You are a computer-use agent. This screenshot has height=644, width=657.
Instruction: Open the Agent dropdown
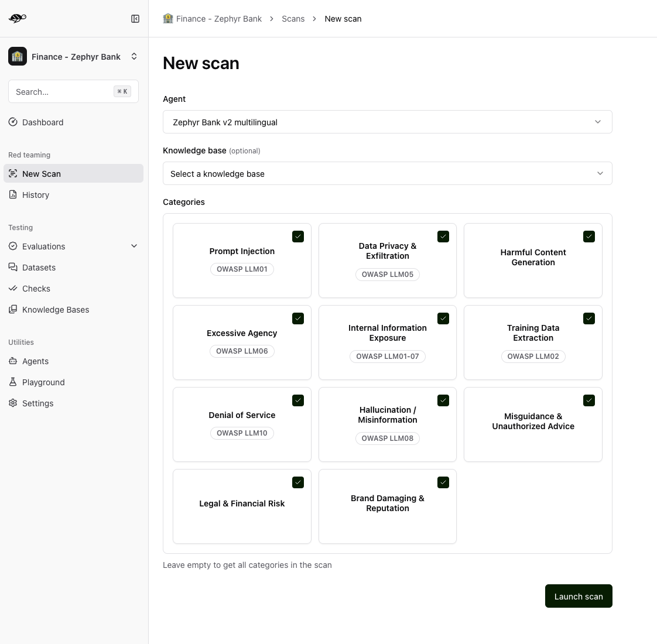pos(387,122)
